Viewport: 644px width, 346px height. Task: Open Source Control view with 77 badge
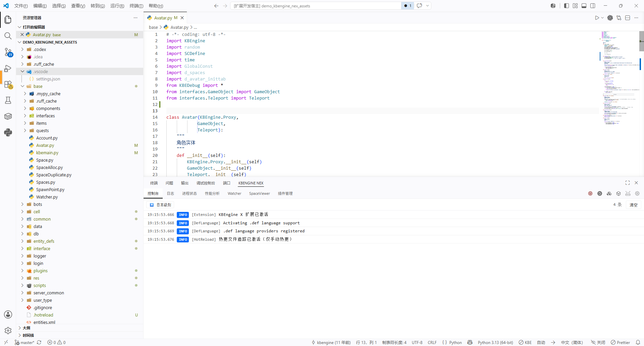(8, 52)
